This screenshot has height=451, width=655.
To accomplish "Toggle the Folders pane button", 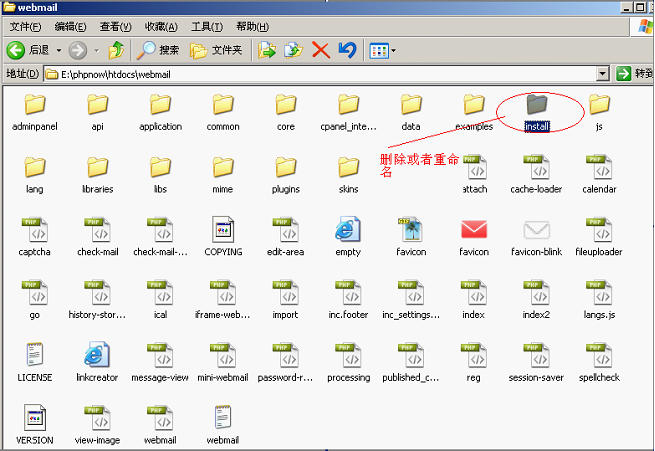I will coord(216,51).
